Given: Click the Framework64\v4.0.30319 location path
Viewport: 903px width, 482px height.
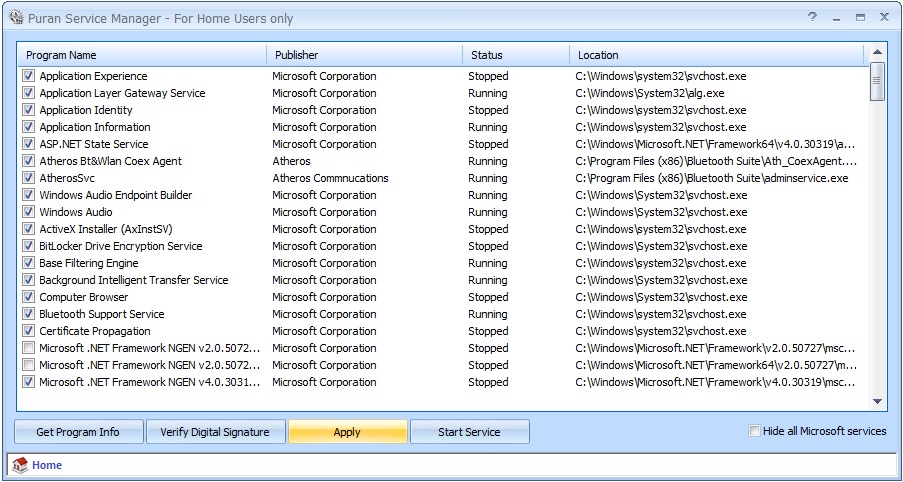Looking at the screenshot, I should [715, 144].
